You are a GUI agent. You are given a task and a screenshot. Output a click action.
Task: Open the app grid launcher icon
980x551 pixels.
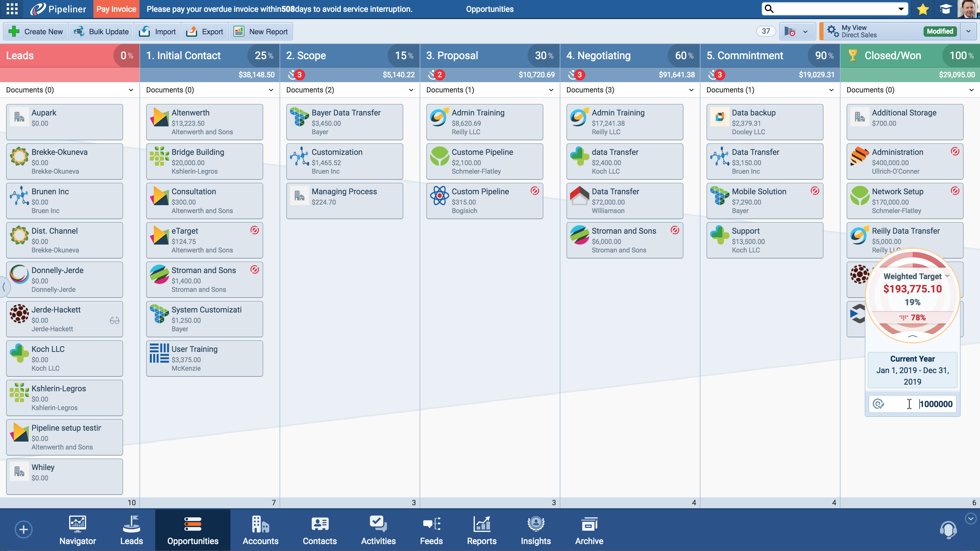pyautogui.click(x=12, y=9)
